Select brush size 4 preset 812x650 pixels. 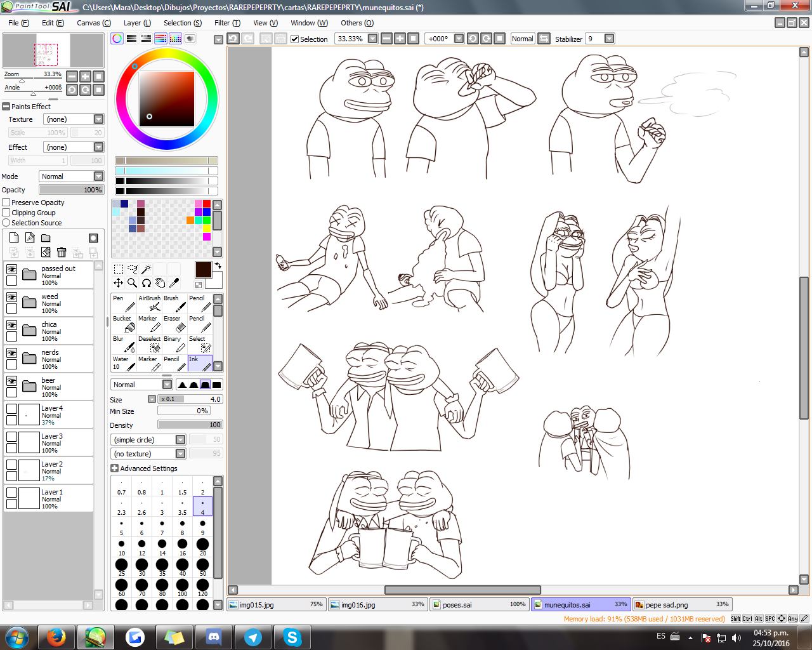(202, 507)
